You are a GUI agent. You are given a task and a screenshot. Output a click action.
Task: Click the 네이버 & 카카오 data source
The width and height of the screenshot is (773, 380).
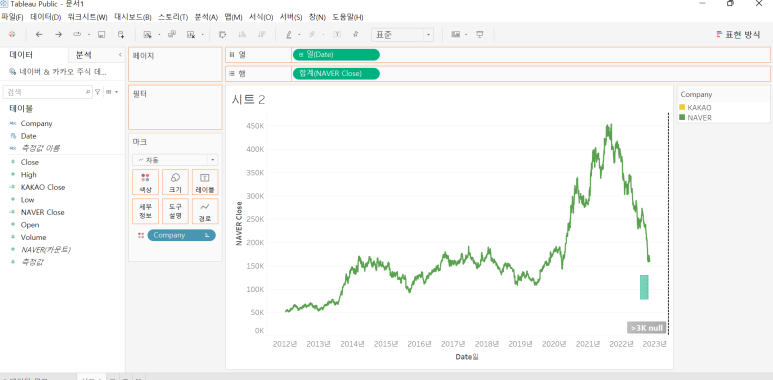pos(57,72)
